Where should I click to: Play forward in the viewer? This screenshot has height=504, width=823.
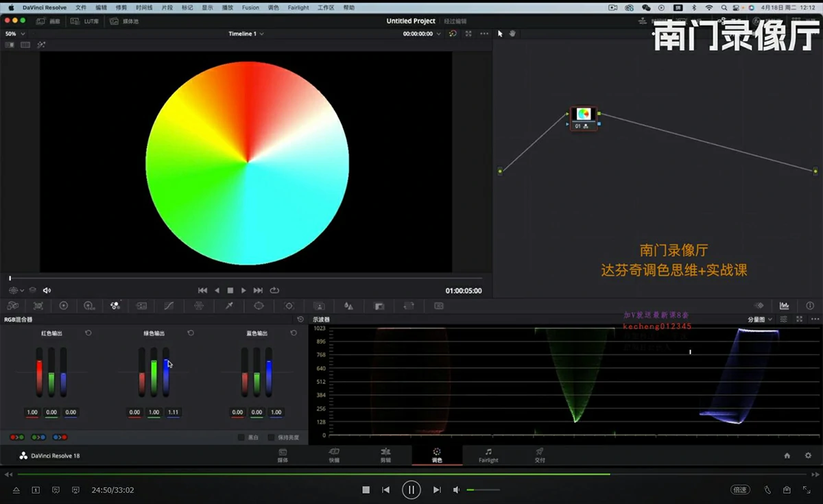243,290
